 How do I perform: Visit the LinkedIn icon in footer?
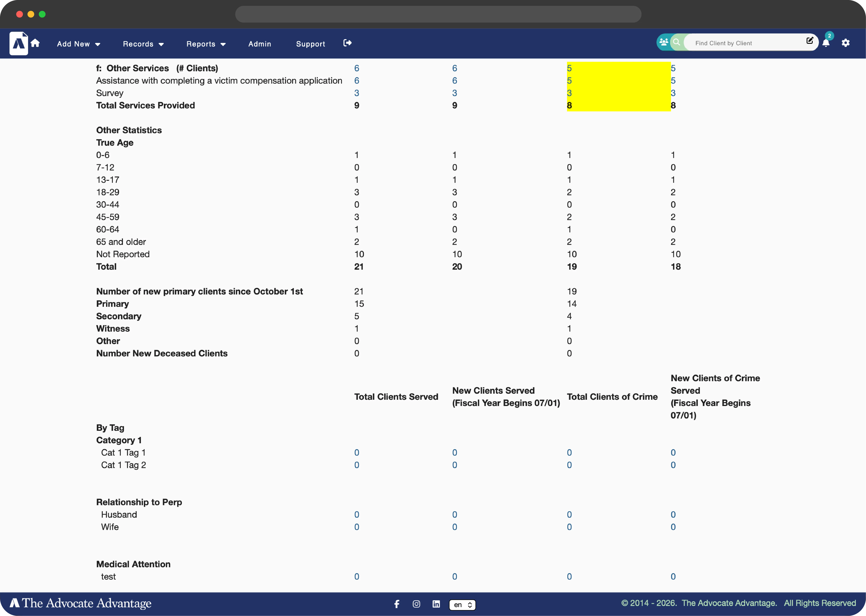[436, 604]
